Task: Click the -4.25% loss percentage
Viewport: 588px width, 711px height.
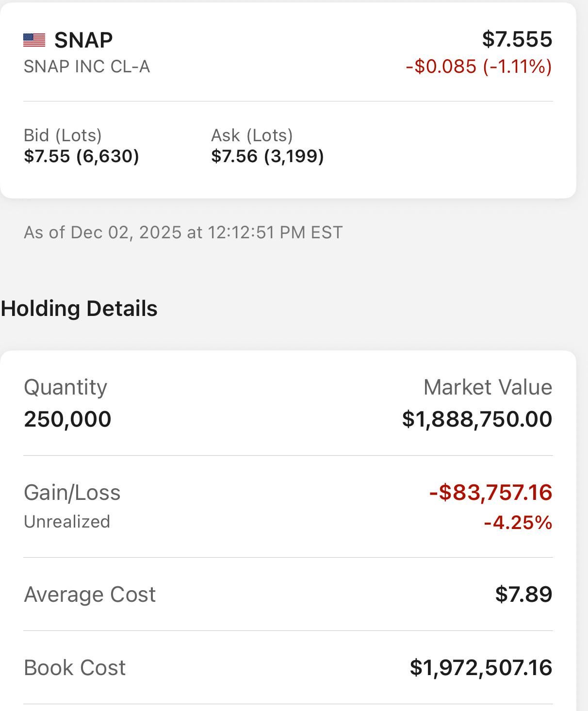Action: [518, 523]
